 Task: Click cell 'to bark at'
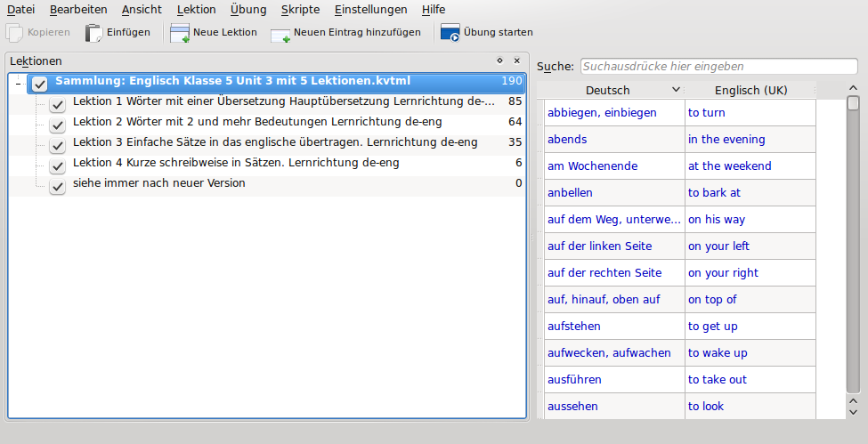click(x=750, y=193)
